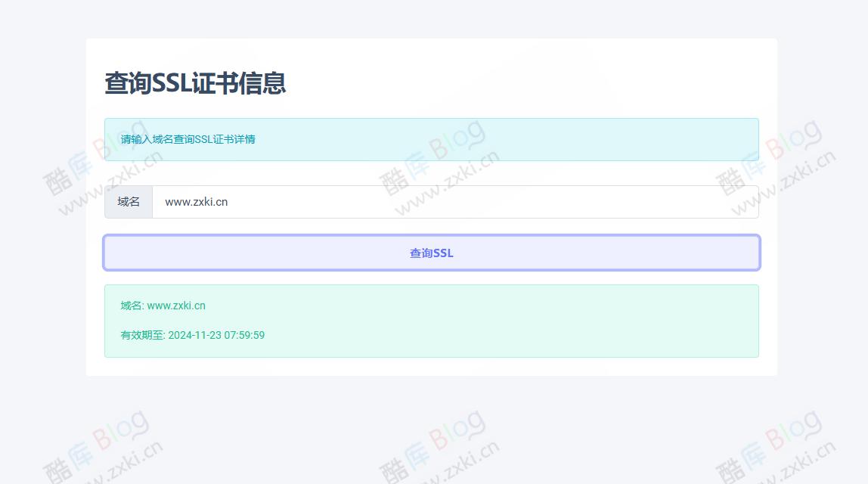
Task: Click the 请输入域名查询SSL证书详情 info banner
Action: pos(431,139)
